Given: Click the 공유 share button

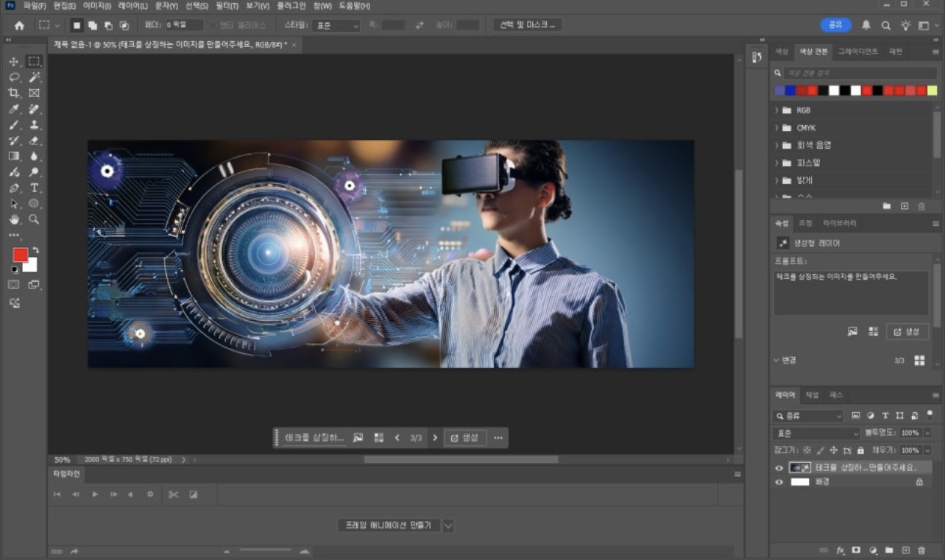Looking at the screenshot, I should coord(835,25).
